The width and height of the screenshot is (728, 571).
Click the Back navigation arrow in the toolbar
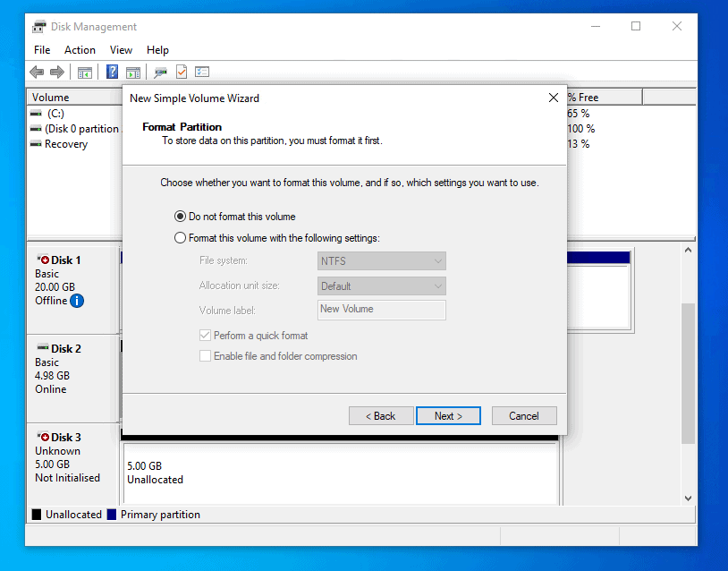pos(38,72)
